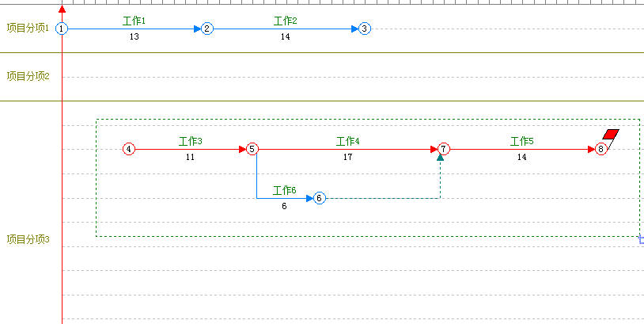Select the 工作1 task label
This screenshot has height=324, width=644.
tap(134, 21)
